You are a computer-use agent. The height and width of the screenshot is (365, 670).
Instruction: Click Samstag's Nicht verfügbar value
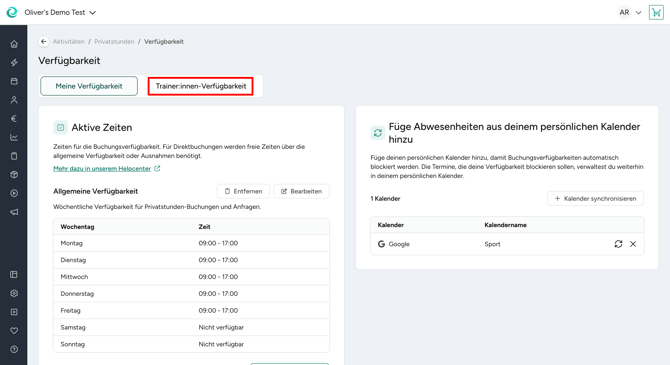pyautogui.click(x=221, y=327)
